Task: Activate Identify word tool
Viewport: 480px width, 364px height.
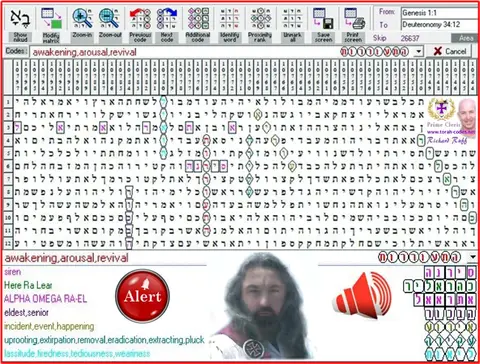Action: pos(229,24)
